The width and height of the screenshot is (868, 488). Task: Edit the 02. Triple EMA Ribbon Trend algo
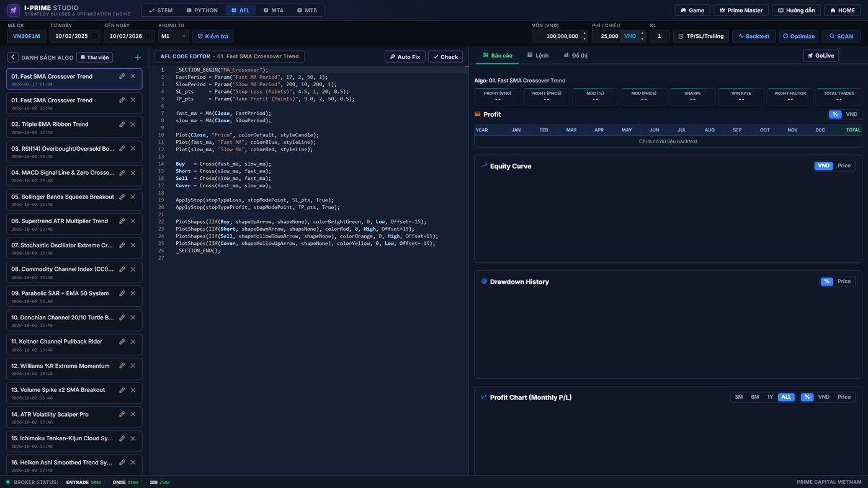pyautogui.click(x=122, y=124)
